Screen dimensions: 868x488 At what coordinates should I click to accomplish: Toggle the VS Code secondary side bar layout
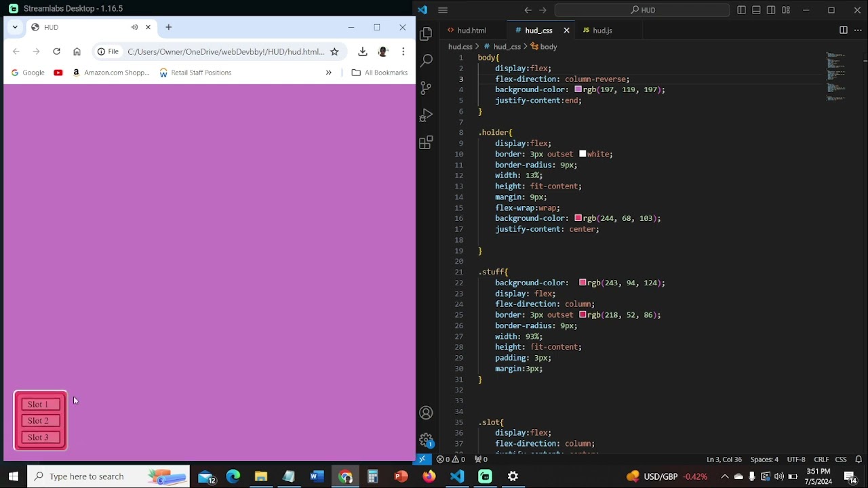click(771, 10)
